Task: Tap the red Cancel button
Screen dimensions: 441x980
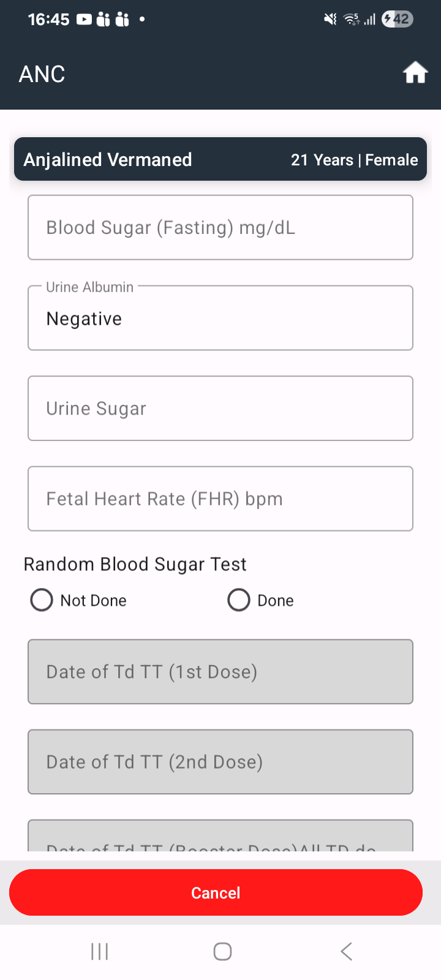Action: (x=216, y=892)
